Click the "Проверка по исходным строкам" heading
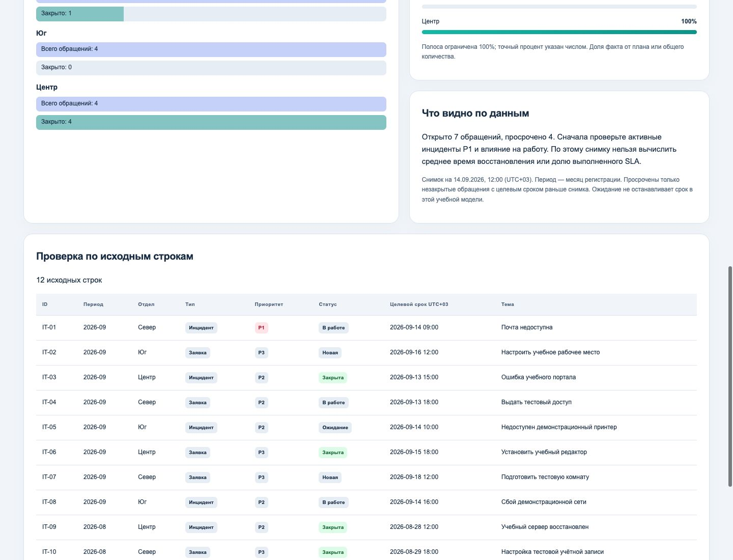This screenshot has height=560, width=733. (x=115, y=257)
